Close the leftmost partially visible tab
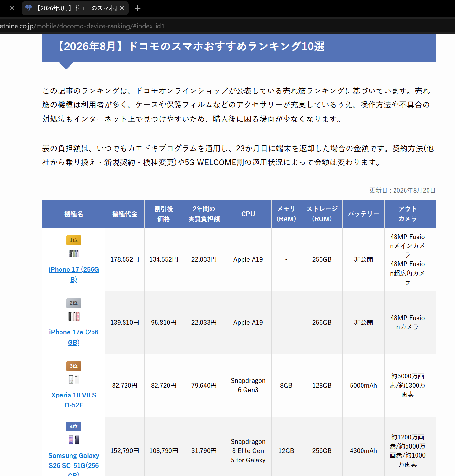 [12, 8]
